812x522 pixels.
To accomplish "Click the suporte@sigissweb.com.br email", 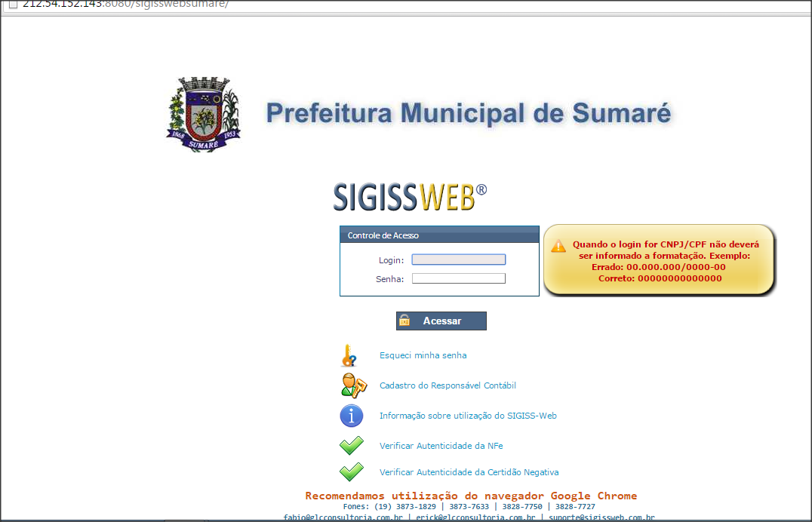I will click(x=601, y=517).
